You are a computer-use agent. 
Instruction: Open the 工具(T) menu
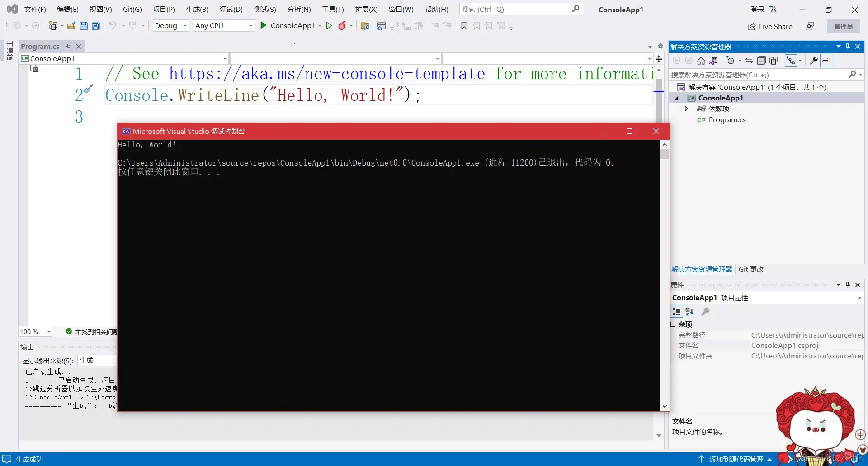pos(333,10)
